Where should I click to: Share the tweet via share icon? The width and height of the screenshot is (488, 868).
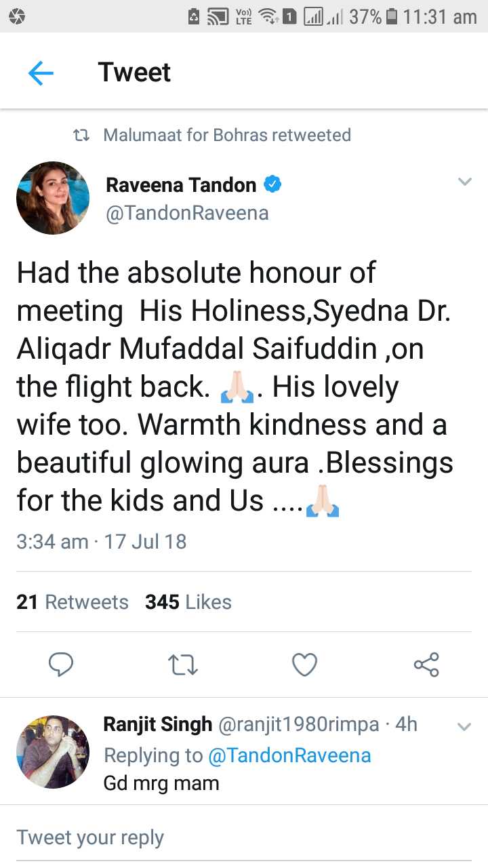click(426, 665)
